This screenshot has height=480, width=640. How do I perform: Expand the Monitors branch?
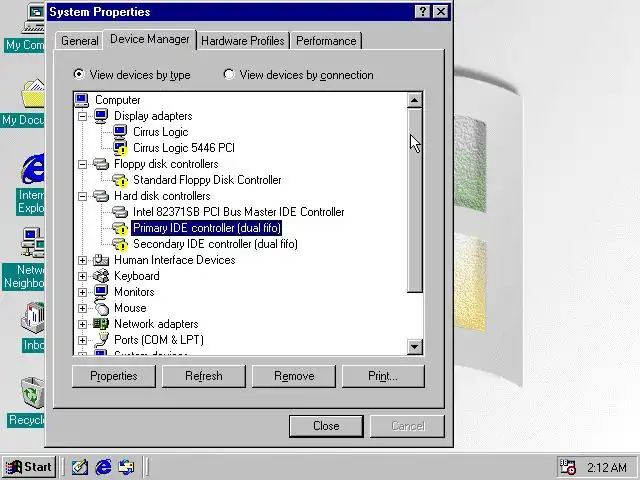pyautogui.click(x=82, y=292)
